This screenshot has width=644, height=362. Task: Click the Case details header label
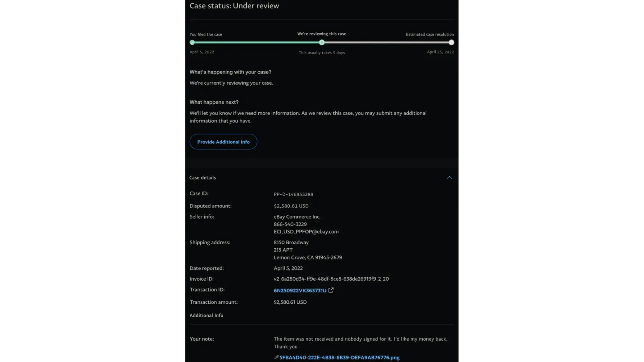coord(202,178)
